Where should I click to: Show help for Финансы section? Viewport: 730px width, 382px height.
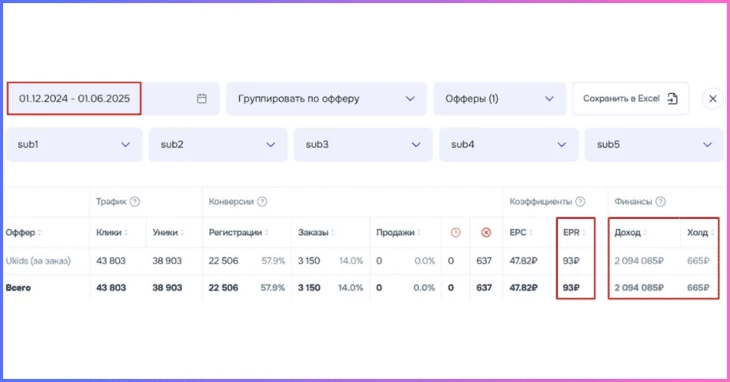coord(660,201)
